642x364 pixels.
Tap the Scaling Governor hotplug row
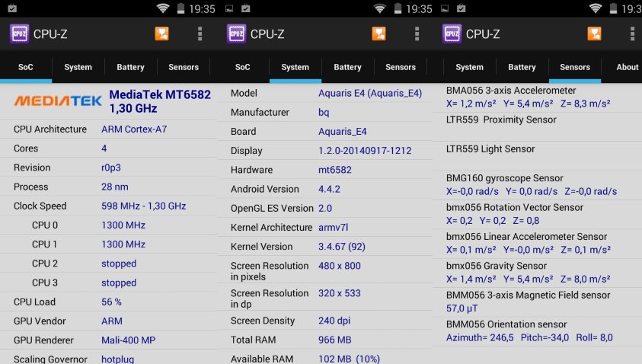click(108, 359)
